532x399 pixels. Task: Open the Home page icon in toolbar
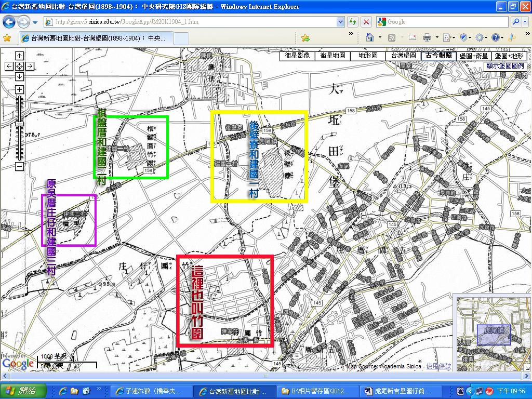pyautogui.click(x=369, y=37)
